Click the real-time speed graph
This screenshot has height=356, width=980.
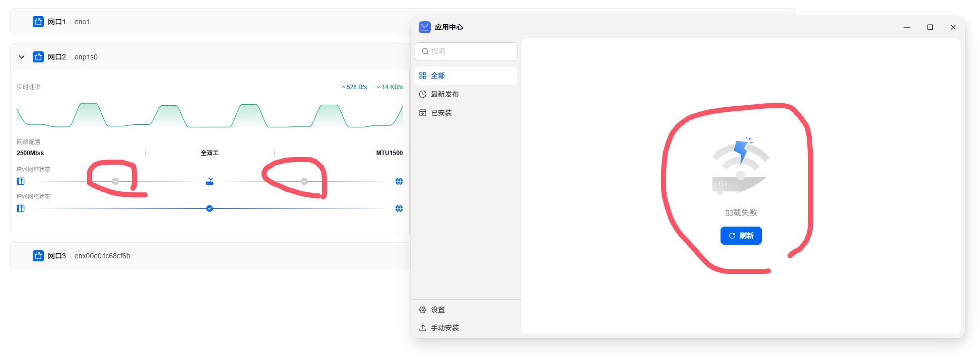tap(210, 115)
